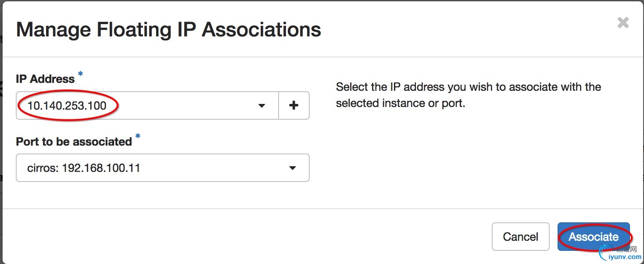
Task: Select the 10.140.253.100 address value
Action: click(67, 106)
